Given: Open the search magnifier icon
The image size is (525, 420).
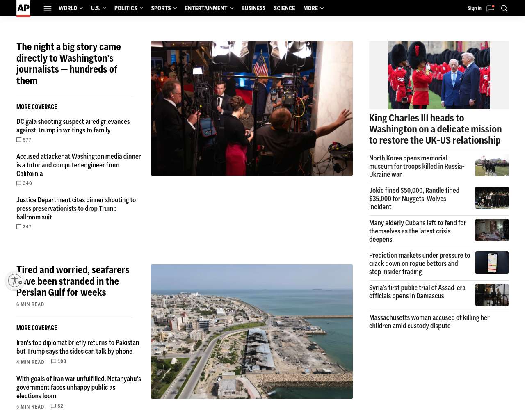Looking at the screenshot, I should [x=504, y=8].
